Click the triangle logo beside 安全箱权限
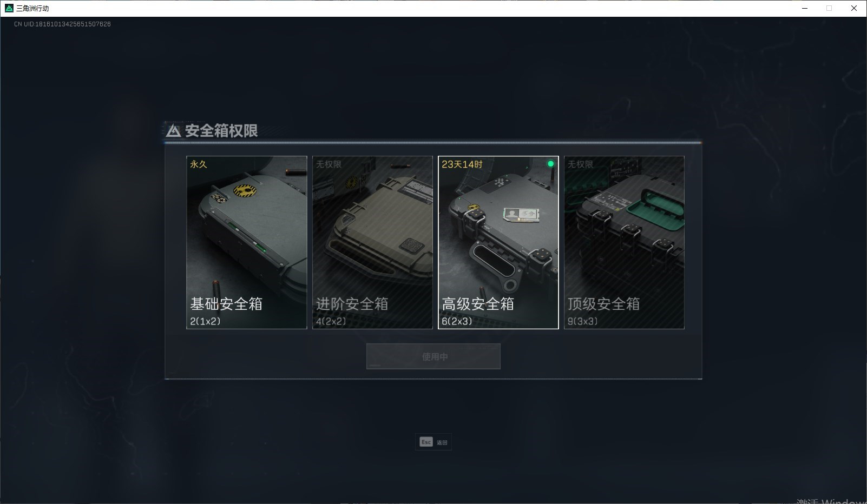867x504 pixels. tap(173, 131)
